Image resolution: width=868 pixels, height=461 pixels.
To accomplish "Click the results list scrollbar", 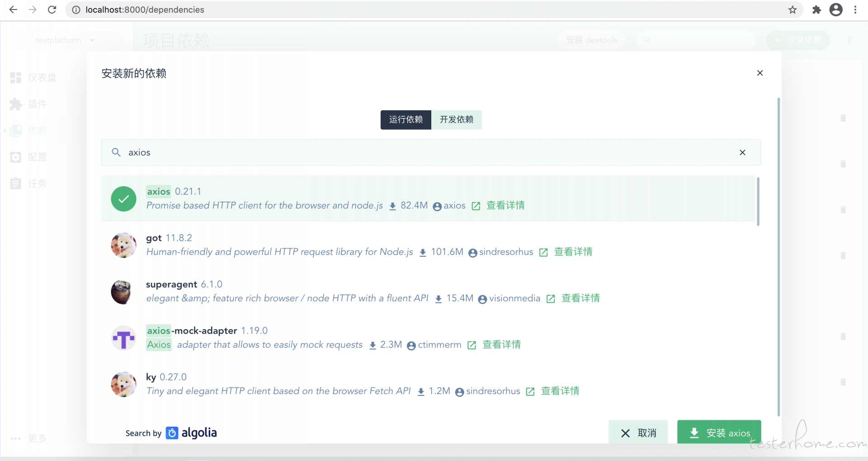I will coord(758,202).
